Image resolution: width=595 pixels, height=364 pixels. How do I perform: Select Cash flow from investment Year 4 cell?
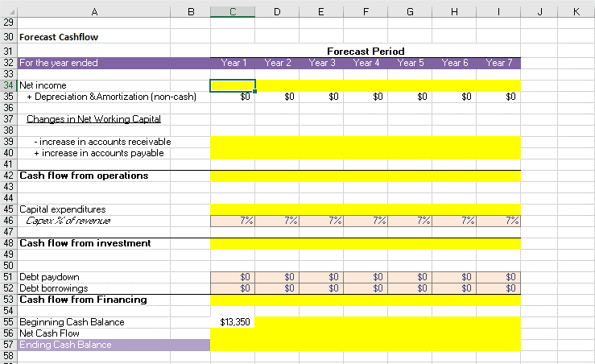(x=366, y=243)
